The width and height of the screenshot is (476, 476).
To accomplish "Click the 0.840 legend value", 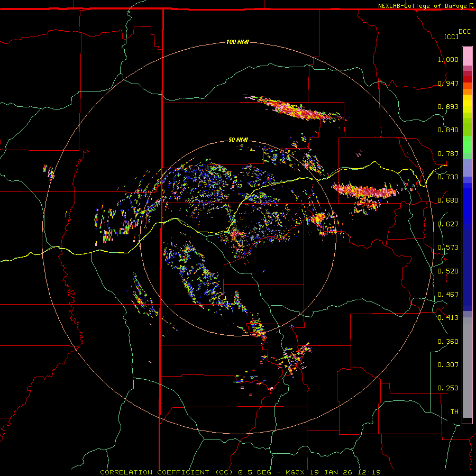I will click(x=448, y=130).
